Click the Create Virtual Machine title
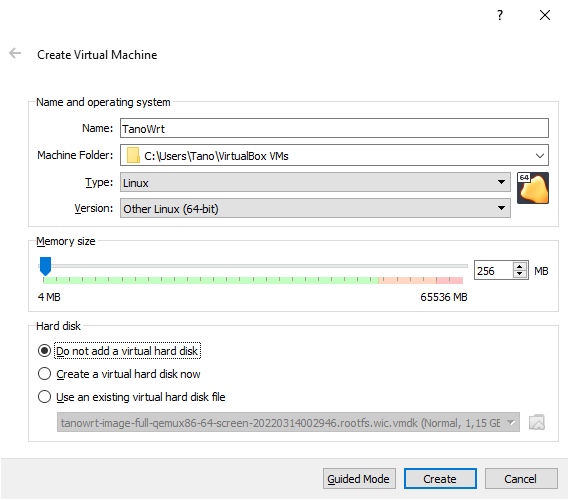Screen dimensions: 569x500 [97, 55]
